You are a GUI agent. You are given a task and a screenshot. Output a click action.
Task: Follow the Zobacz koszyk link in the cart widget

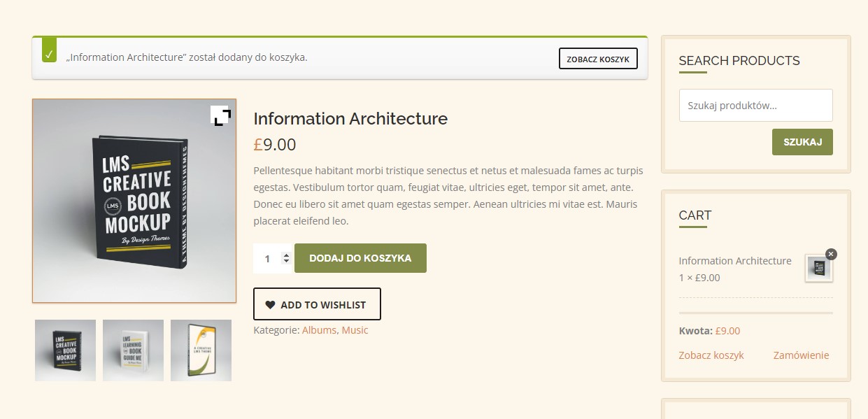click(711, 355)
